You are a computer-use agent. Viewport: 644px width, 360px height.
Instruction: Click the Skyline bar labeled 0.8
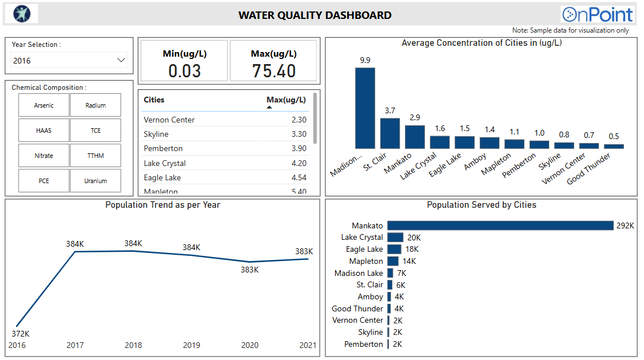click(564, 145)
